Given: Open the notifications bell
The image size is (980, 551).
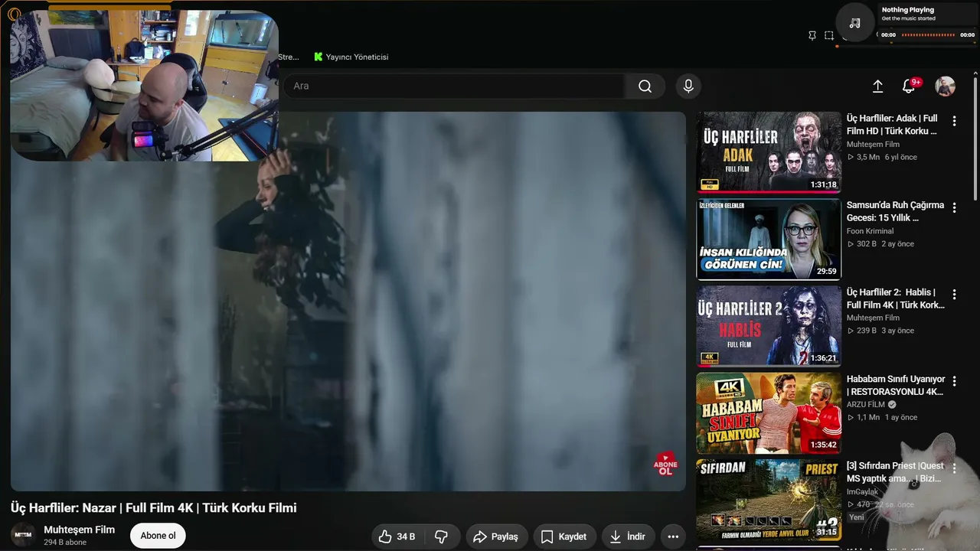Looking at the screenshot, I should pyautogui.click(x=909, y=86).
